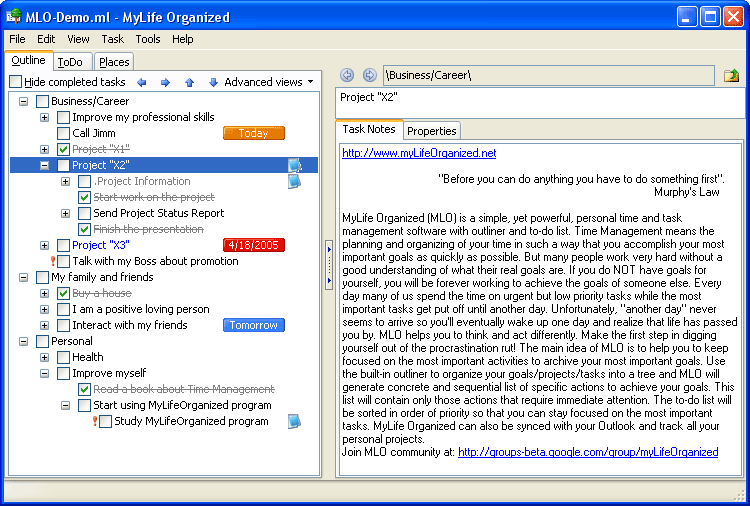Image resolution: width=750 pixels, height=506 pixels.
Task: Select Interact with my friends task
Action: (130, 325)
